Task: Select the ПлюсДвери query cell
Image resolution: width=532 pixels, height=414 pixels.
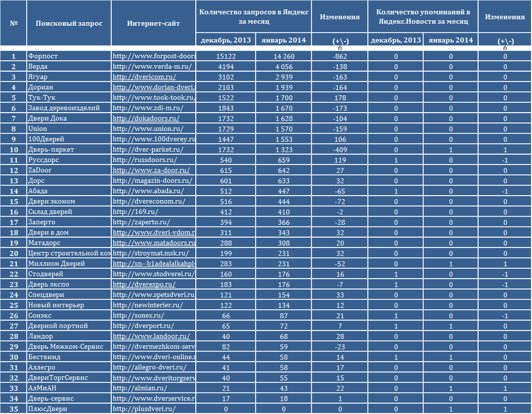Action: click(x=69, y=409)
